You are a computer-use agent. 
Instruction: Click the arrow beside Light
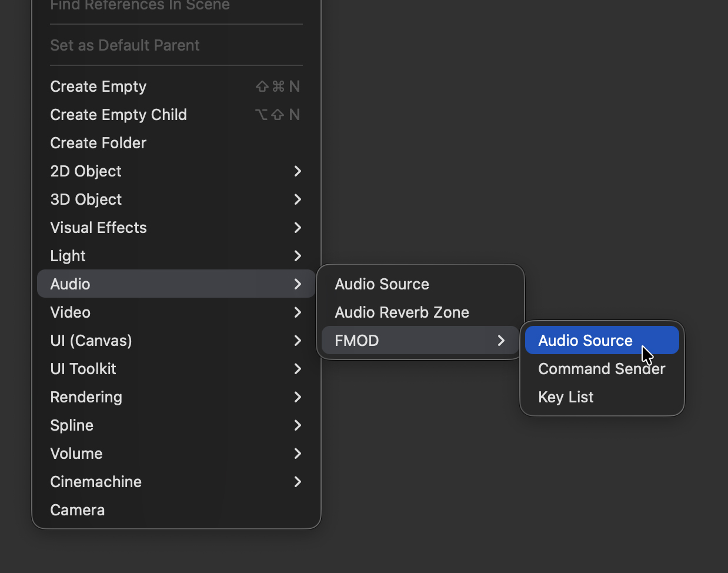click(x=298, y=256)
